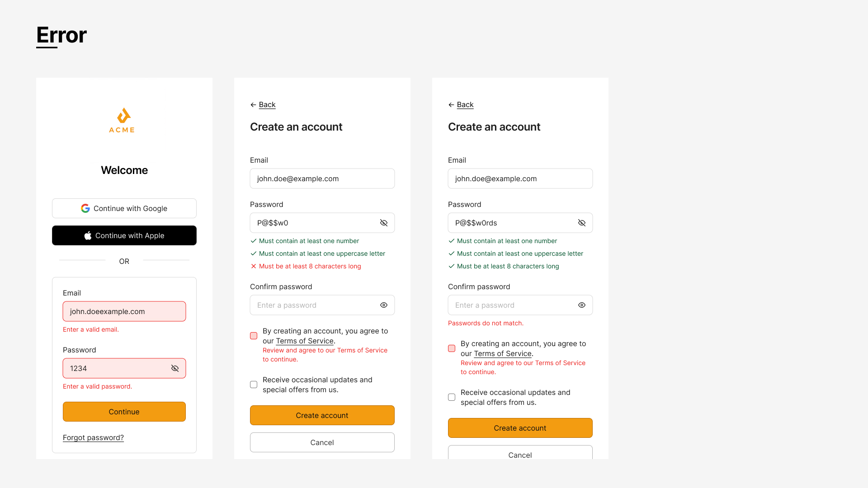Enable occasional updates and special offers
Image resolution: width=868 pixels, height=488 pixels.
(x=253, y=385)
